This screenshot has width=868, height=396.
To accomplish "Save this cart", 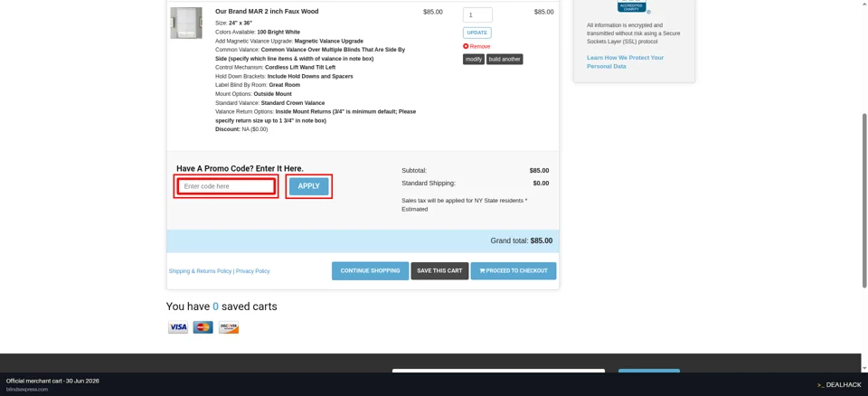I will [x=439, y=271].
